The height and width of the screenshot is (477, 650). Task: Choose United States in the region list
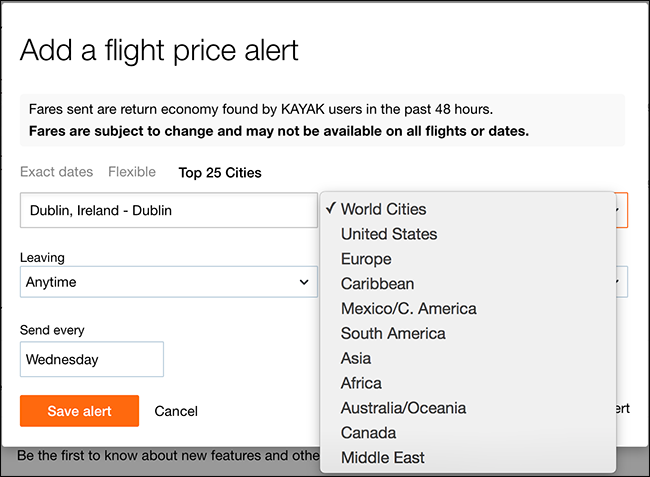tap(389, 234)
